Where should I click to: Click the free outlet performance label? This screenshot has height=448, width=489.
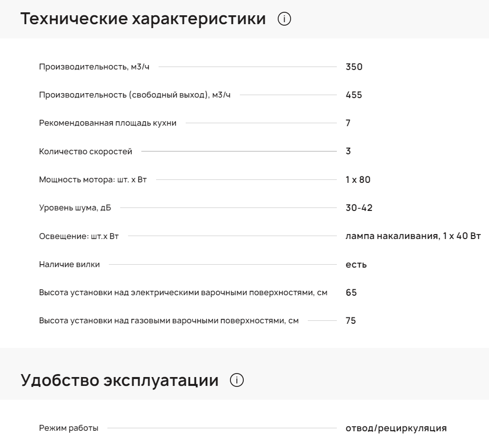point(134,95)
